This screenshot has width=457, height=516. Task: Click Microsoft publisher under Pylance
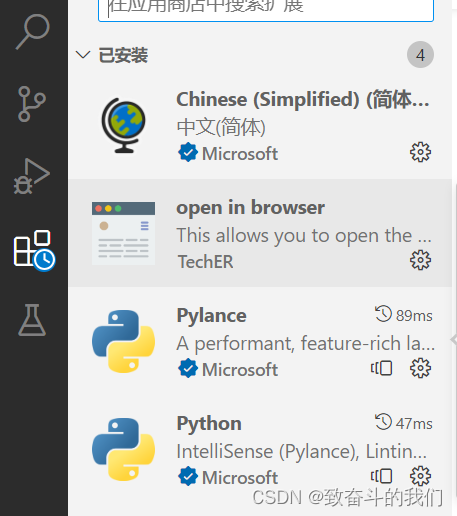(240, 370)
